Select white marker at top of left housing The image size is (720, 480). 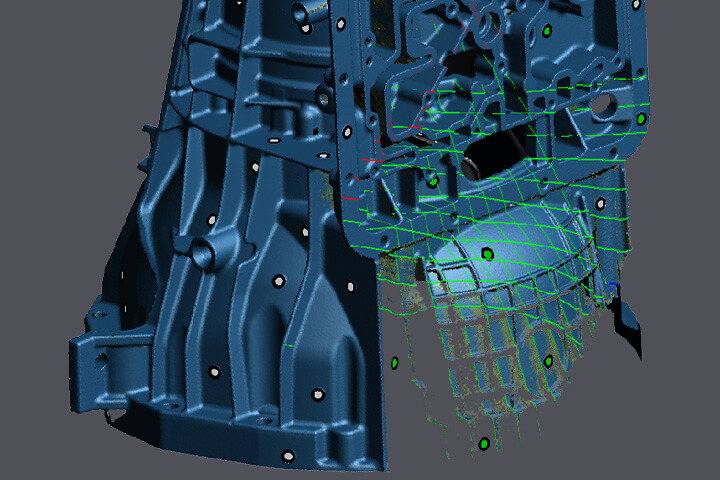pos(300,14)
